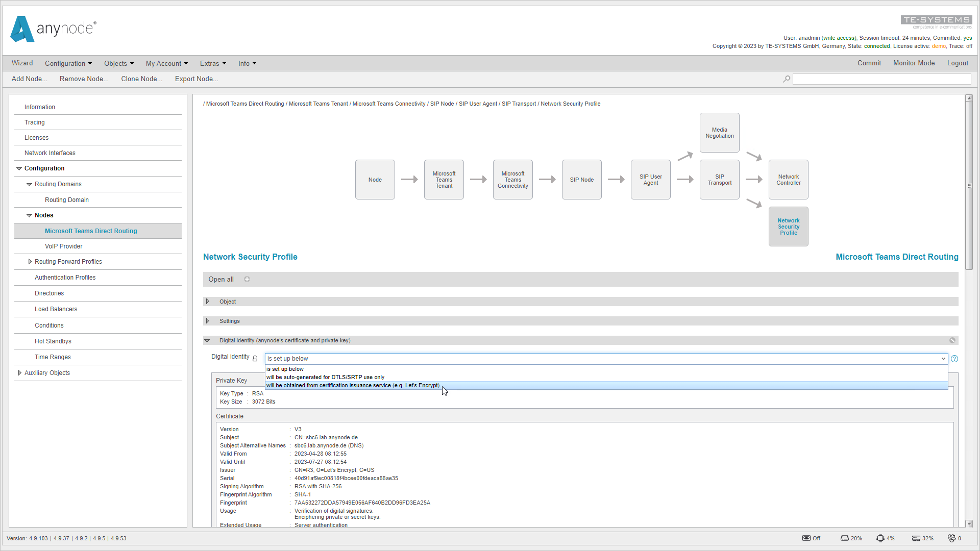Screen dimensions: 980x551
Task: Click the TE-SYSTEMS logo
Action: coord(937,22)
